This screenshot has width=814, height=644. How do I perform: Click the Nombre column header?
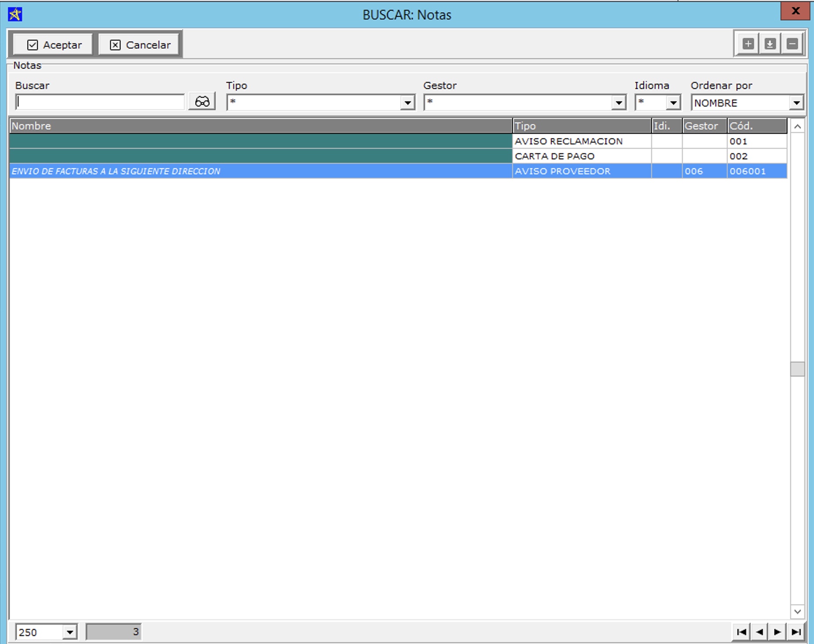(x=260, y=126)
